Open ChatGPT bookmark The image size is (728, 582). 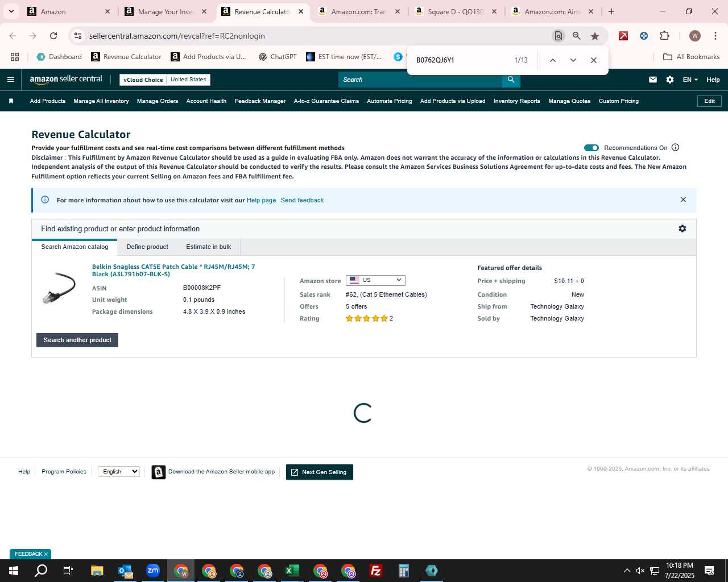coord(278,57)
